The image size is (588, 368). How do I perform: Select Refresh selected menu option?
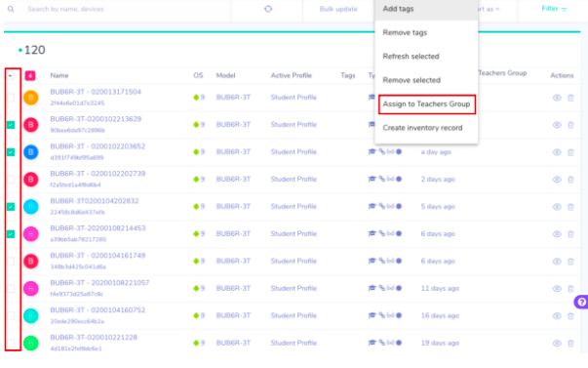coord(426,57)
